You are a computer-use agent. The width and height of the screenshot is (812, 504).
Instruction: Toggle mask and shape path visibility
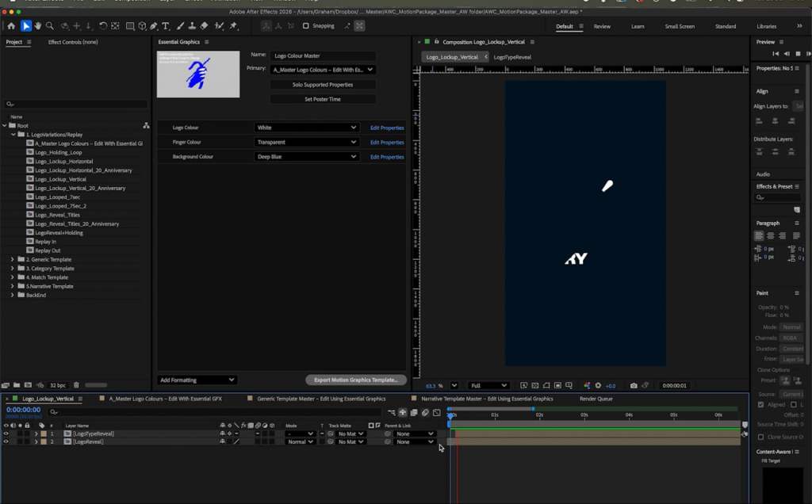click(546, 385)
